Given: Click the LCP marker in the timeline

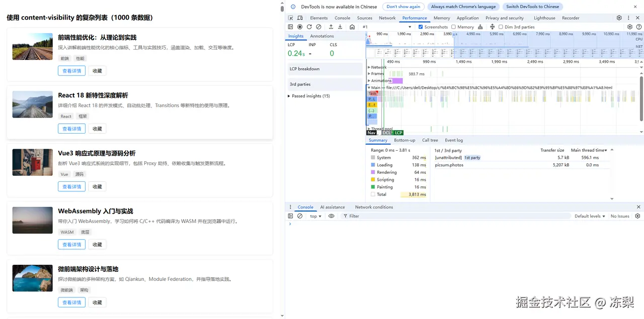Looking at the screenshot, I should click(398, 133).
